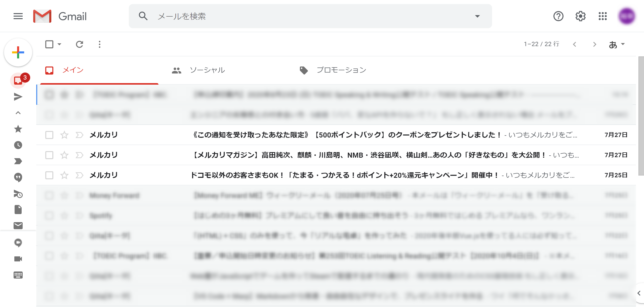Viewport: 644px width, 307px height.
Task: Expand the side panel arrow
Action: (639, 293)
